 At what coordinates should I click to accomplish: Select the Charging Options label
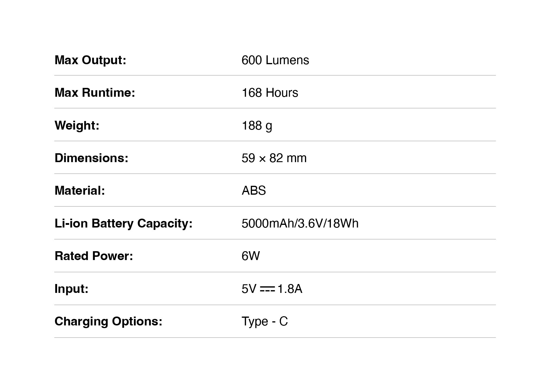coord(109,321)
